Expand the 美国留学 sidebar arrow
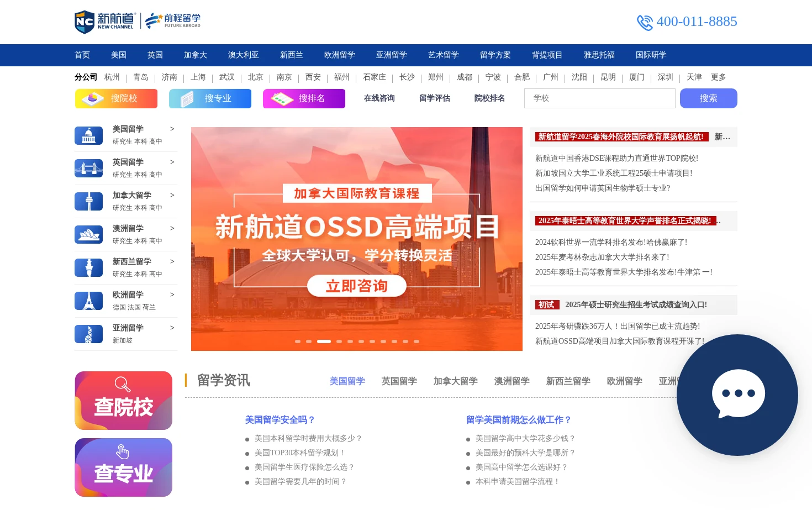The height and width of the screenshot is (510, 812). (x=172, y=129)
